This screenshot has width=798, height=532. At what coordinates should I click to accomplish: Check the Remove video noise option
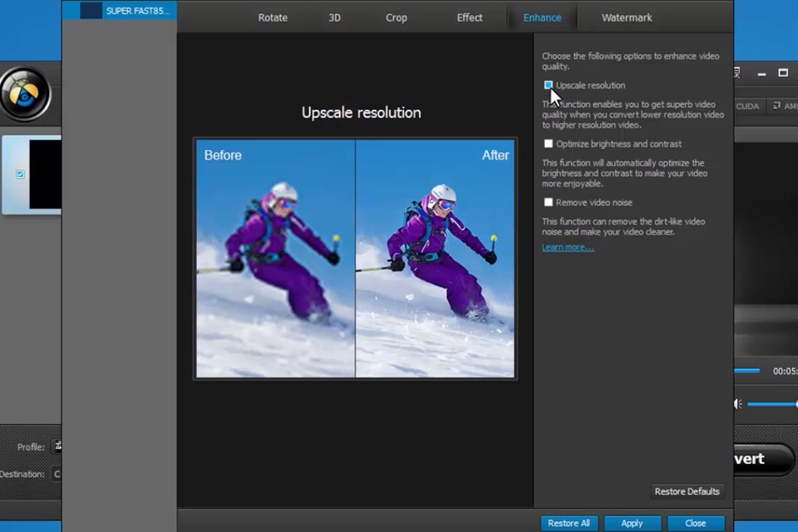(x=549, y=202)
